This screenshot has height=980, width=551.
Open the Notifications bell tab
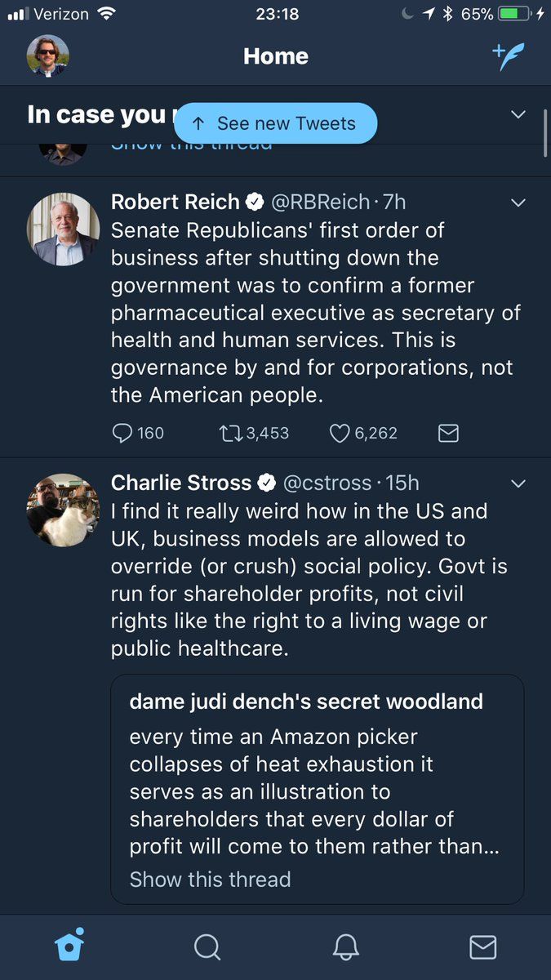coord(346,947)
